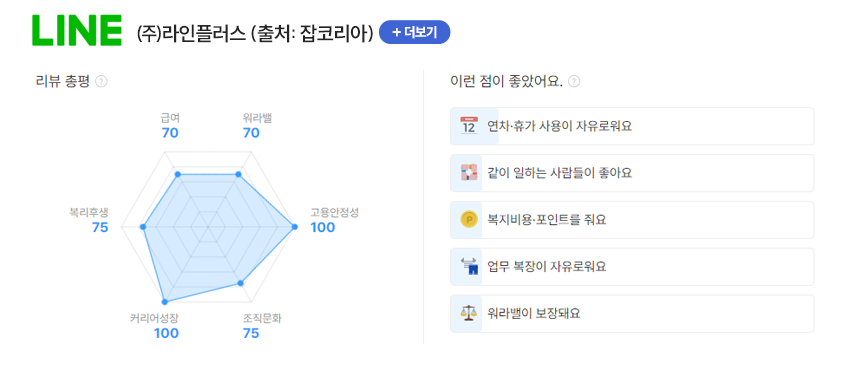Click the green LINE logo
The height and width of the screenshot is (381, 842).
point(77,30)
